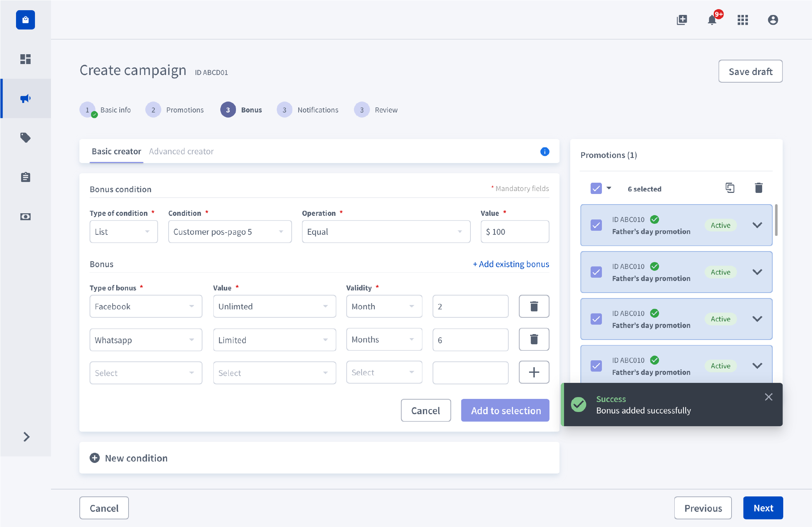The width and height of the screenshot is (812, 527).
Task: Go to the Notifications step
Action: coord(308,110)
